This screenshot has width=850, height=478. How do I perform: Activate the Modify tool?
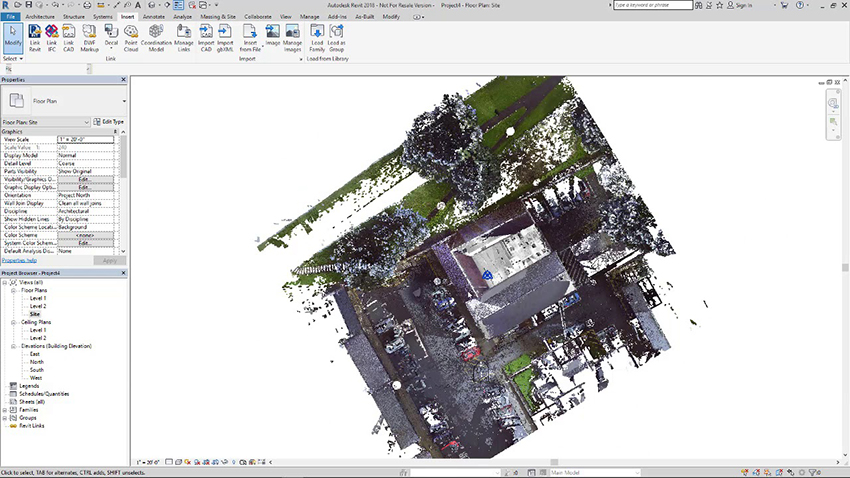point(13,37)
